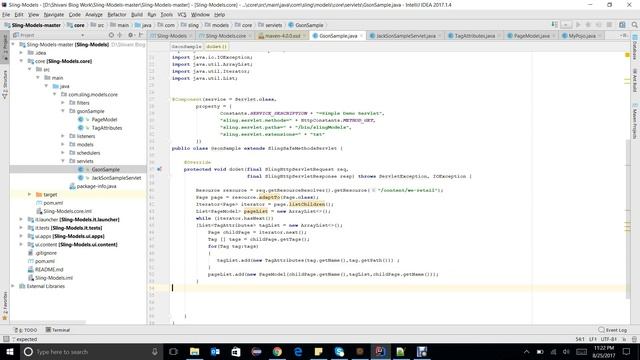Expand the it.launcher module

coord(21,220)
